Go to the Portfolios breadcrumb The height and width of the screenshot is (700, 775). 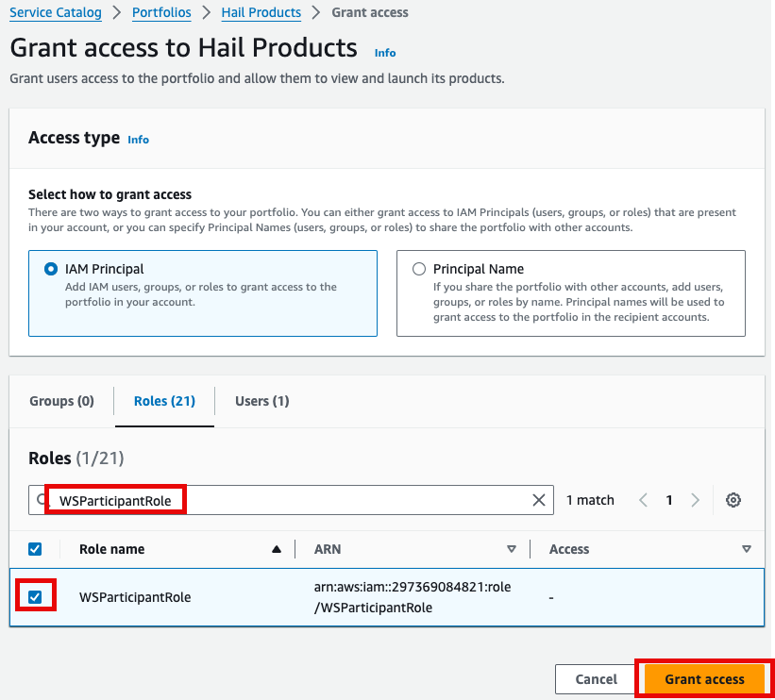click(161, 12)
